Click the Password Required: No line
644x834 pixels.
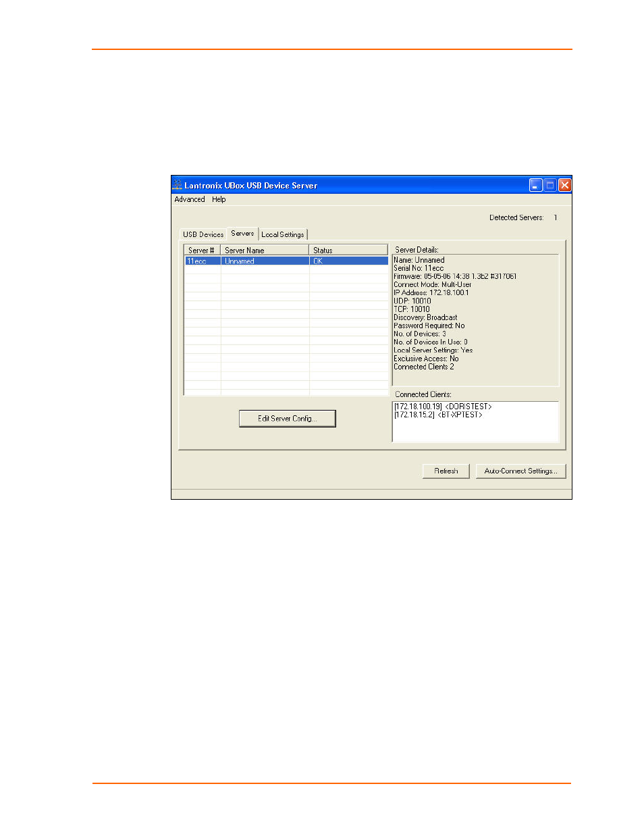pos(429,325)
